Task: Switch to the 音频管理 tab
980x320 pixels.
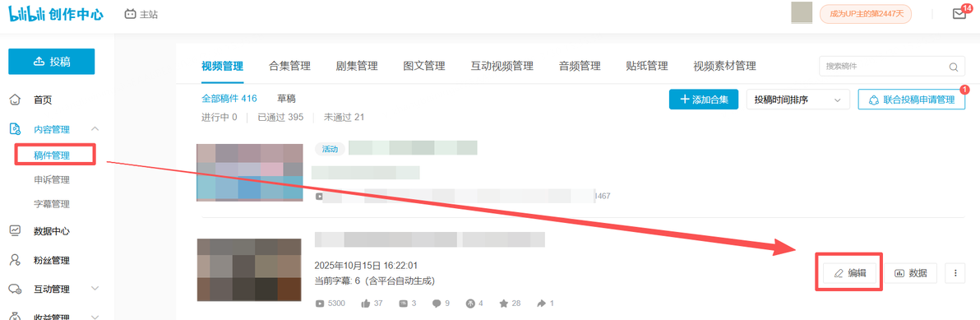Action: click(x=580, y=67)
